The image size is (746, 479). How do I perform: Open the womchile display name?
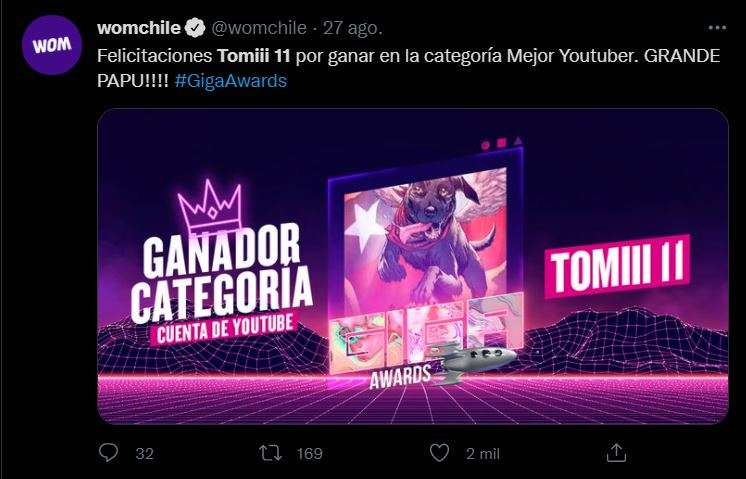tap(139, 28)
